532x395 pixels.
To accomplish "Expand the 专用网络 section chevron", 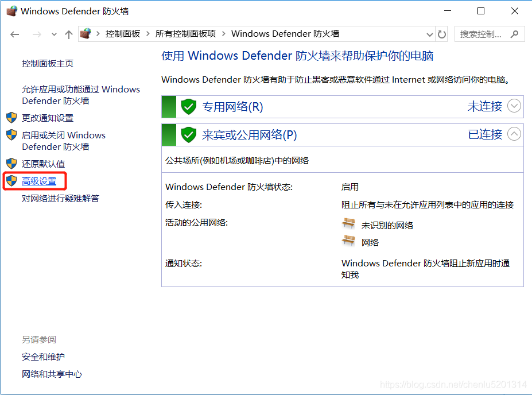I will pos(514,106).
